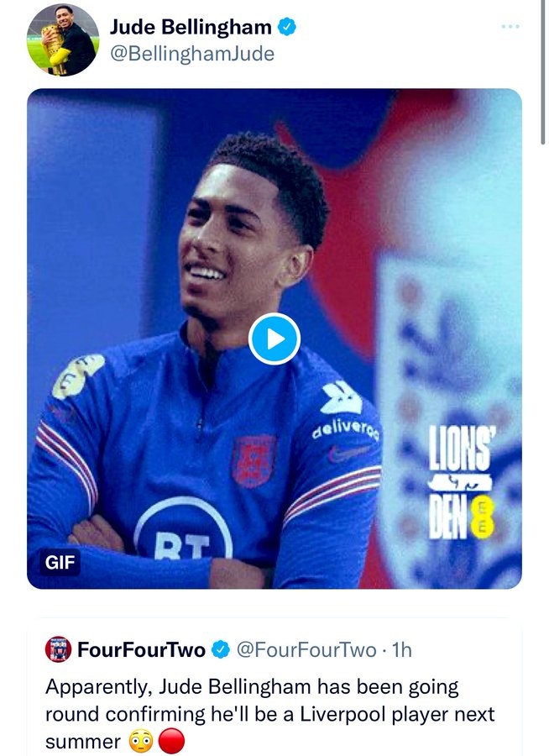Viewport: 549px width, 756px height.
Task: Open the FourFourTwo display name
Action: [x=143, y=649]
